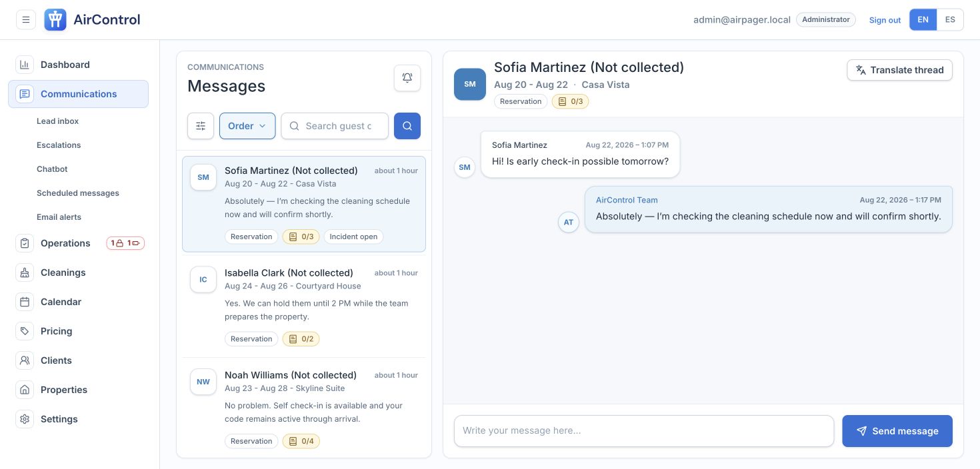Click the Settings gear icon

point(25,419)
